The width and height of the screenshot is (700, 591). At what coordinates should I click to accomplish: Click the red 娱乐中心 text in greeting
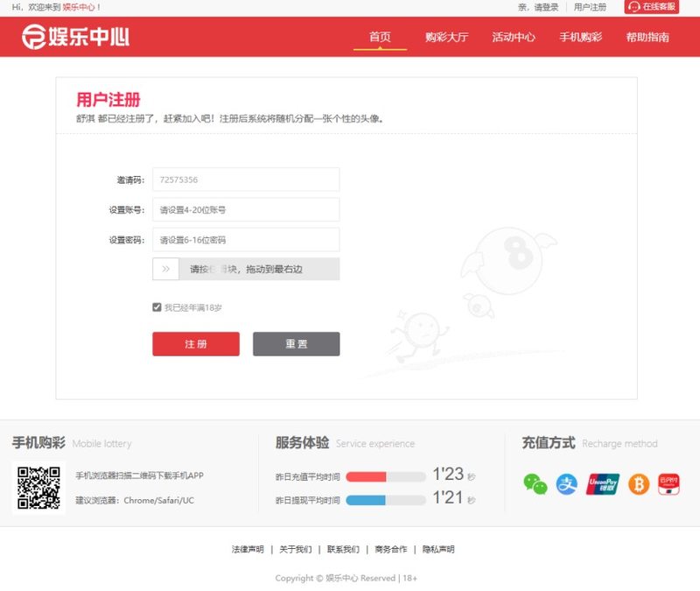point(79,7)
